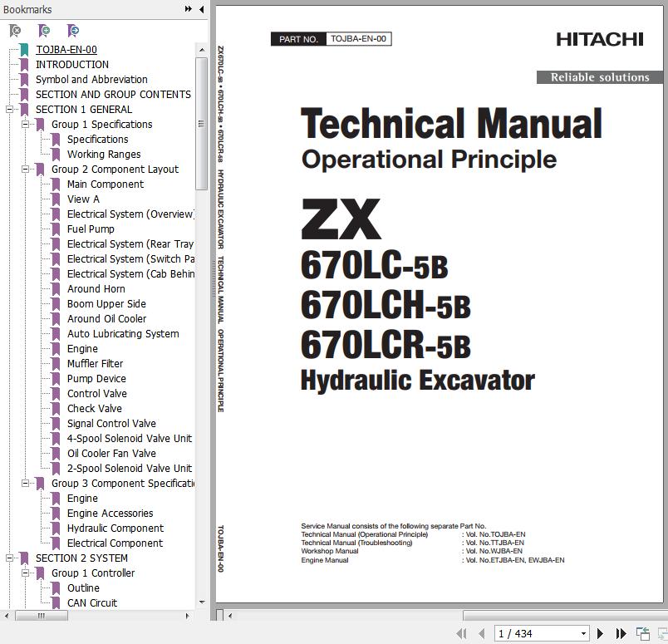
Task: Open the TOJBA-EN-00 bookmark
Action: (66, 50)
